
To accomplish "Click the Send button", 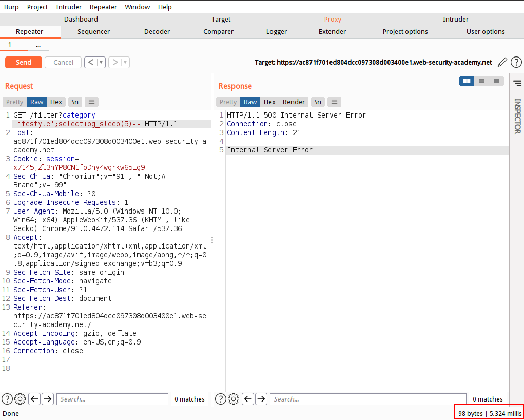I will (24, 62).
